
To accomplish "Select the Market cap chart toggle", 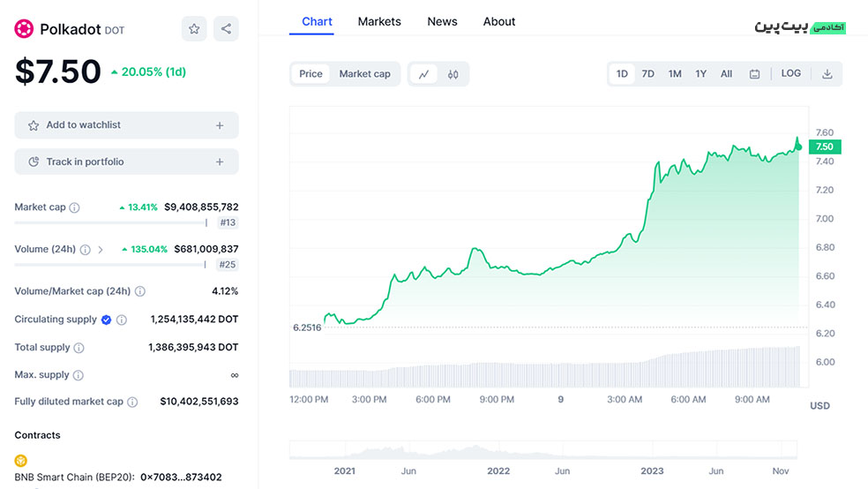I will coord(364,74).
